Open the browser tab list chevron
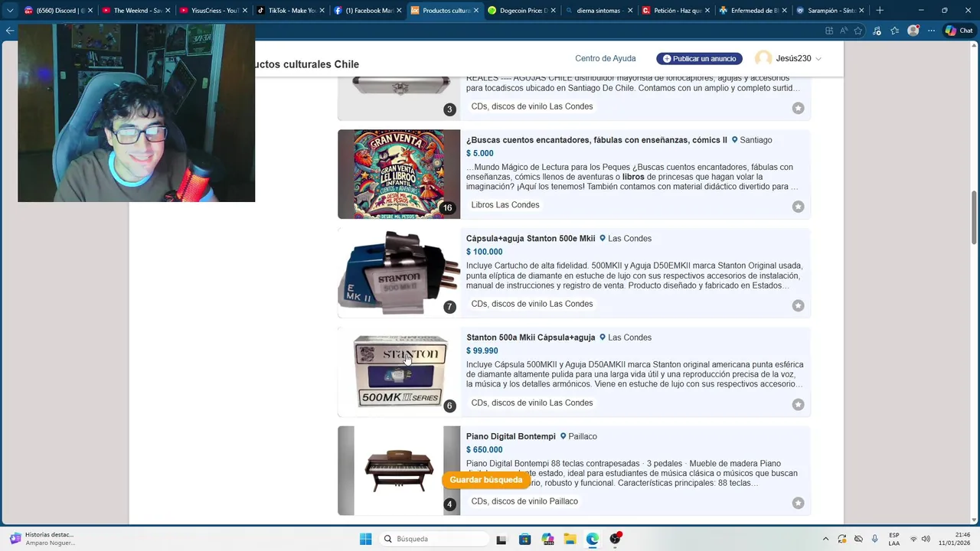980x551 pixels. (x=10, y=11)
